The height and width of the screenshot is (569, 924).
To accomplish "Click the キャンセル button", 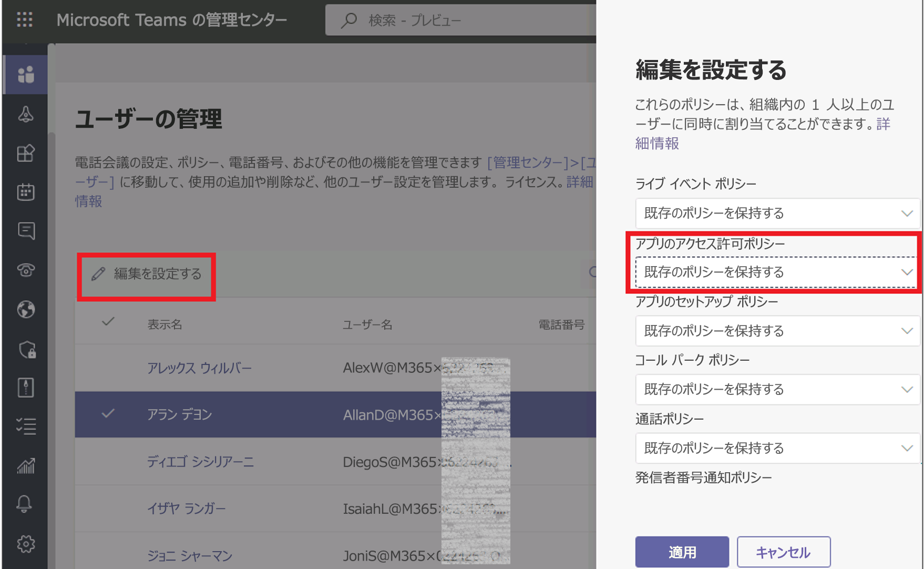I will (x=784, y=552).
